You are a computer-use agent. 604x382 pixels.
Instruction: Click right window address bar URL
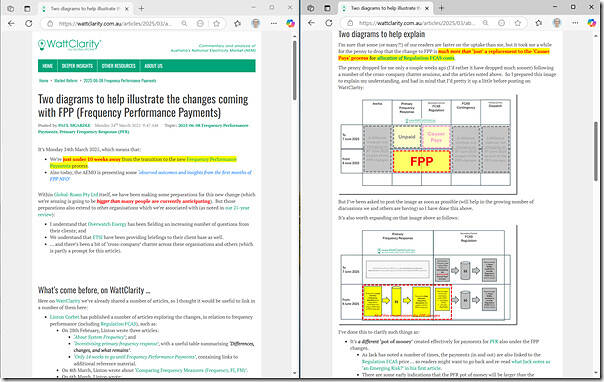416,23
